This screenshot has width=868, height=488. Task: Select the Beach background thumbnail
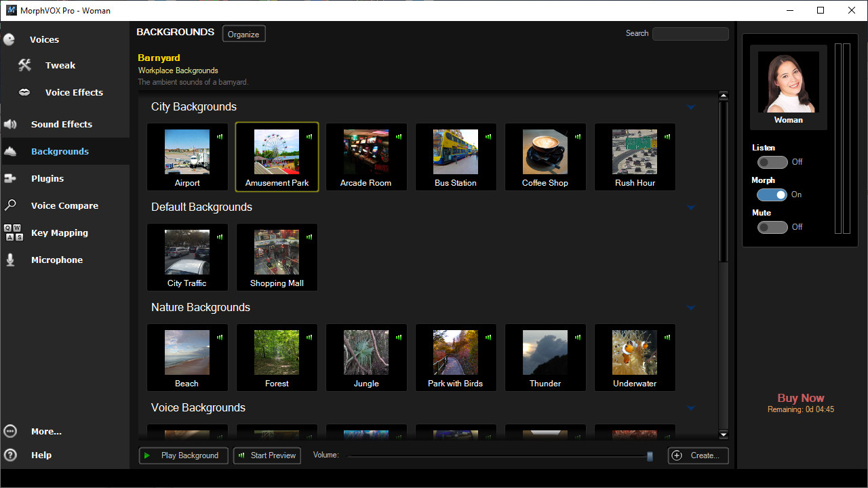pyautogui.click(x=187, y=352)
